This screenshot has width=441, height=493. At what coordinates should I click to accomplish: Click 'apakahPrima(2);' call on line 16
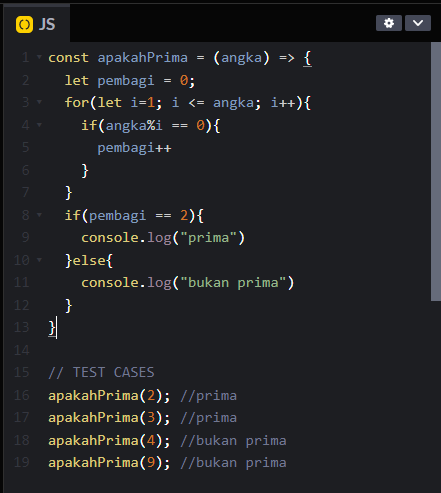click(x=109, y=396)
